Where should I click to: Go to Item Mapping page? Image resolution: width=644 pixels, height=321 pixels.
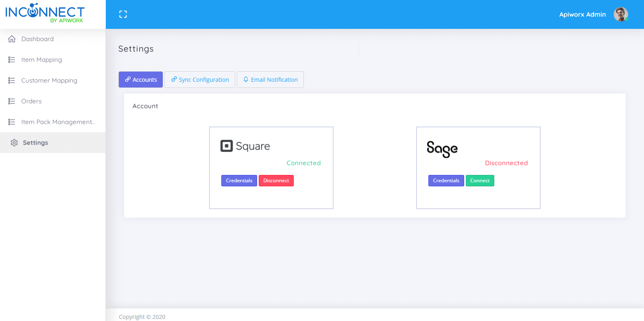(x=53, y=60)
